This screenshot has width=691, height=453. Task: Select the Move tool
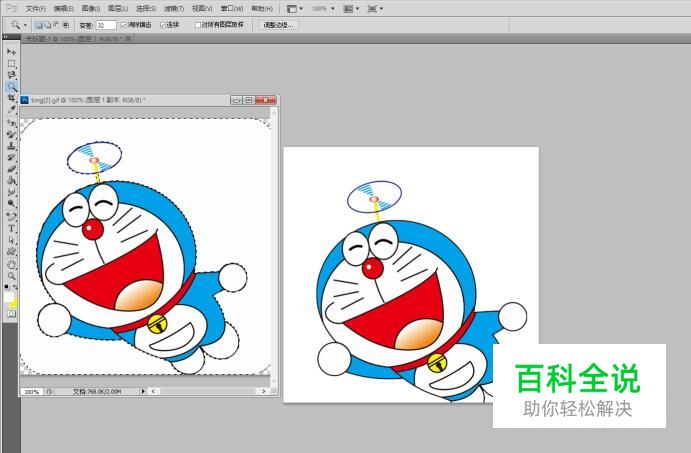pos(11,52)
